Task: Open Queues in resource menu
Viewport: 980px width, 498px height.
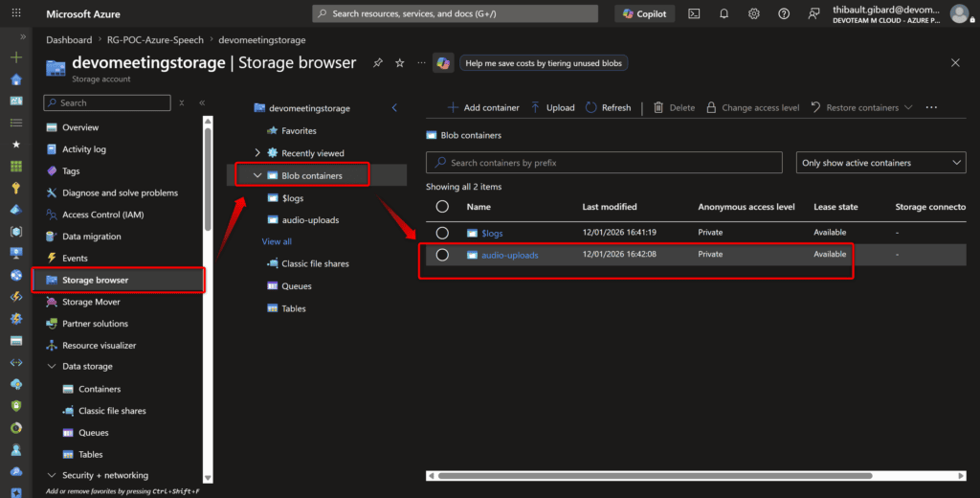Action: point(93,433)
